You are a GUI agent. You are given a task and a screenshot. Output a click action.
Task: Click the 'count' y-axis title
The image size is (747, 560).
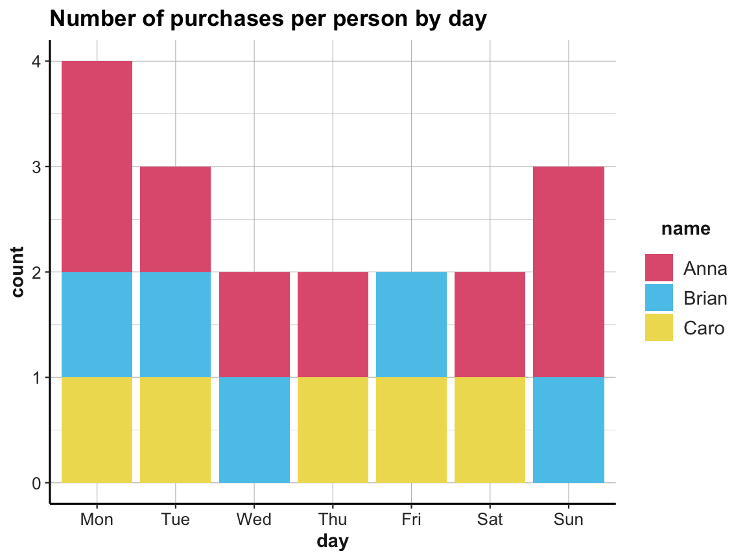(18, 272)
